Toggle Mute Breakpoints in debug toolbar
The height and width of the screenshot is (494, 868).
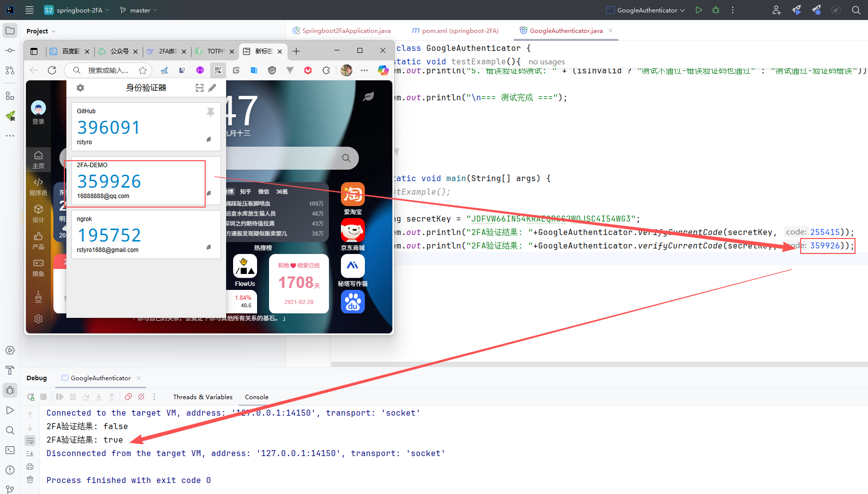141,397
